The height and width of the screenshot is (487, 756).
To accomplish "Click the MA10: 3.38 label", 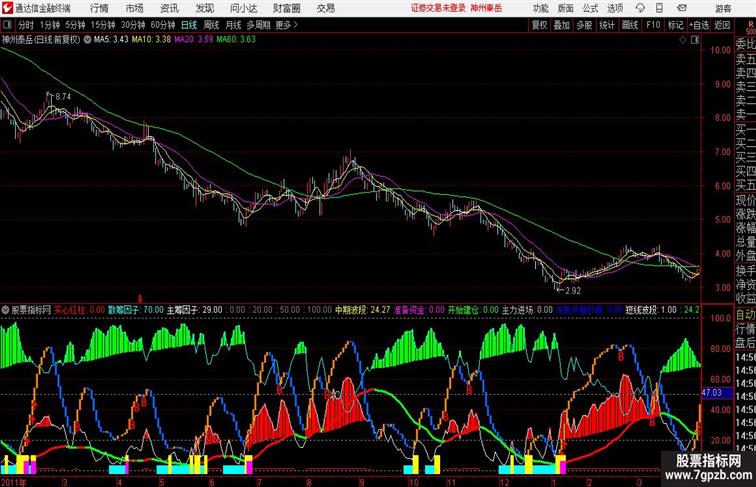I will pos(151,40).
